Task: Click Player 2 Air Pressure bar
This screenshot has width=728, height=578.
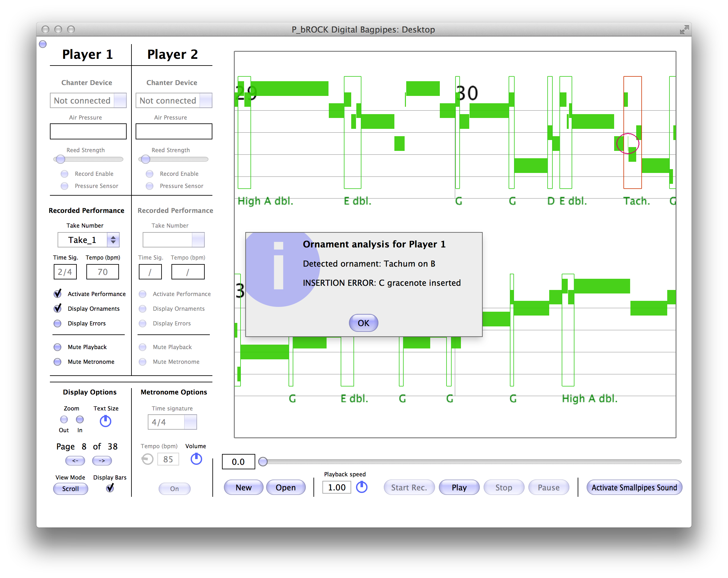Action: pos(174,131)
